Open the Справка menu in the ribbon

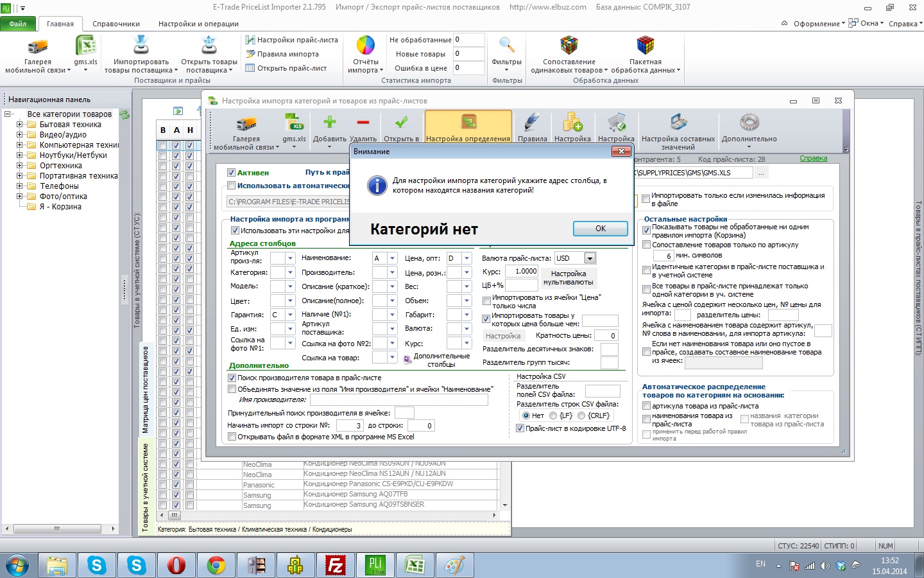[x=905, y=24]
